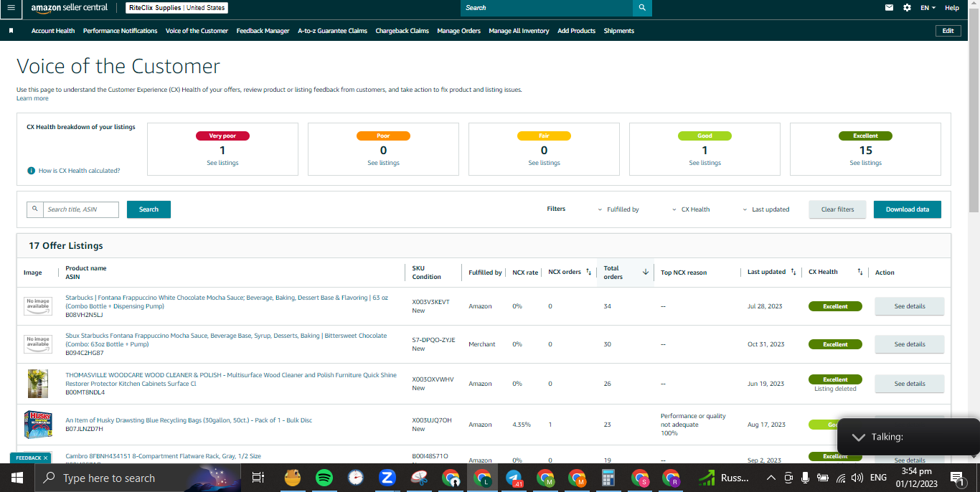Open the hamburger navigation menu
Viewport: 980px width, 492px height.
(11, 8)
